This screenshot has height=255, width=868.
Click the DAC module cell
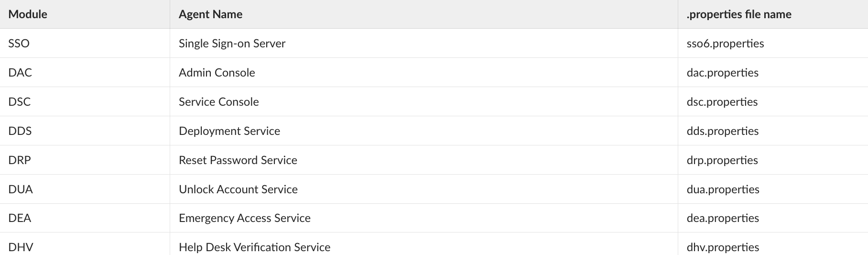20,73
